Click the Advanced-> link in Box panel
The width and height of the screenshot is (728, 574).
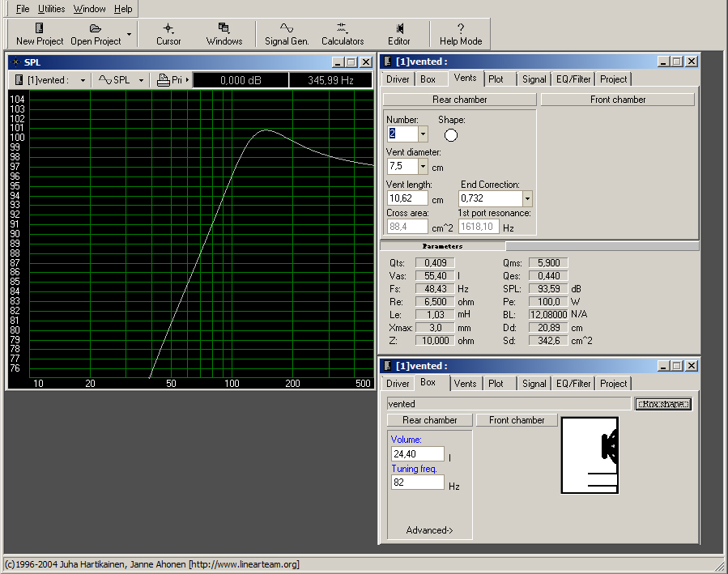coord(429,530)
